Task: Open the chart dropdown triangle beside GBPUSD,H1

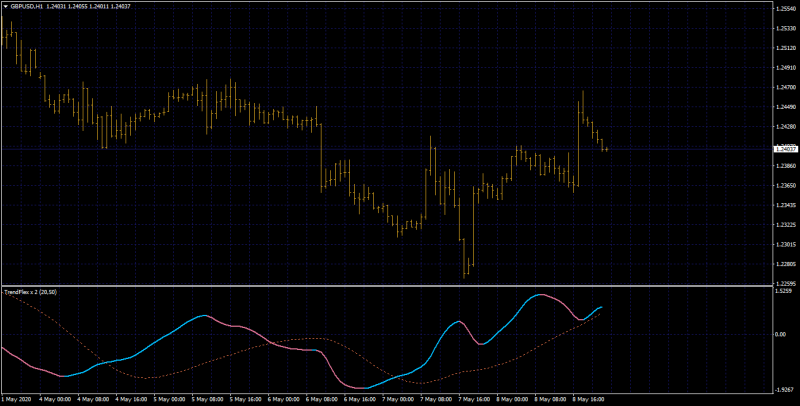Action: click(6, 7)
